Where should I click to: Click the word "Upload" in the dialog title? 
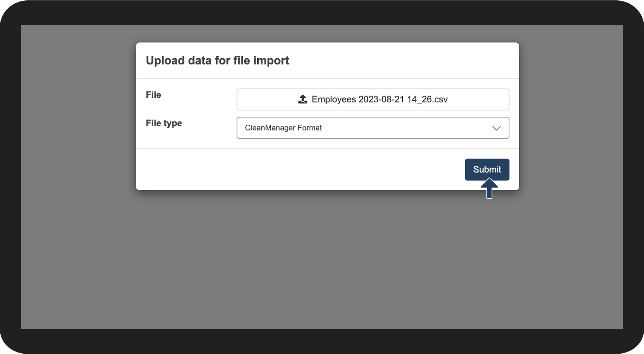point(165,61)
